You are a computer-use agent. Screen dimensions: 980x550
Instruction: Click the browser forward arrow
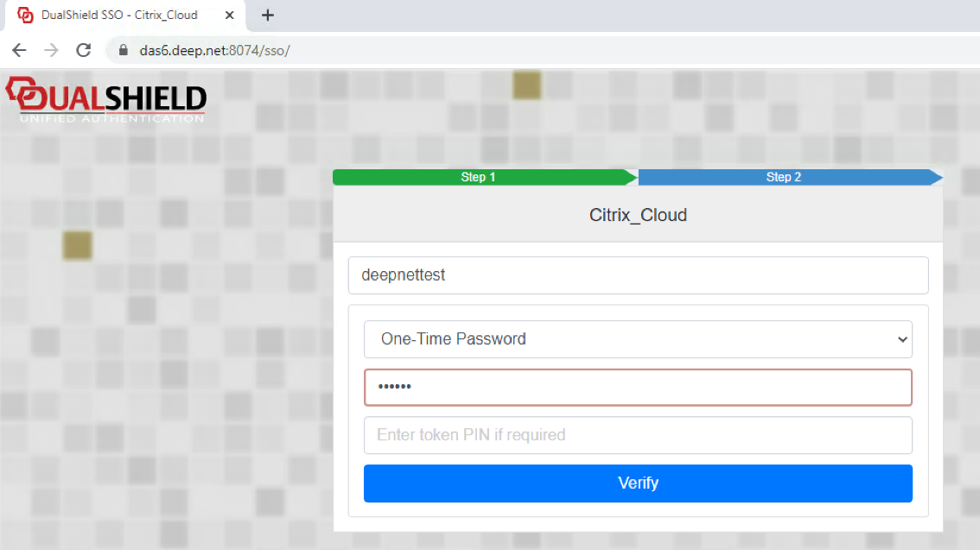coord(51,50)
